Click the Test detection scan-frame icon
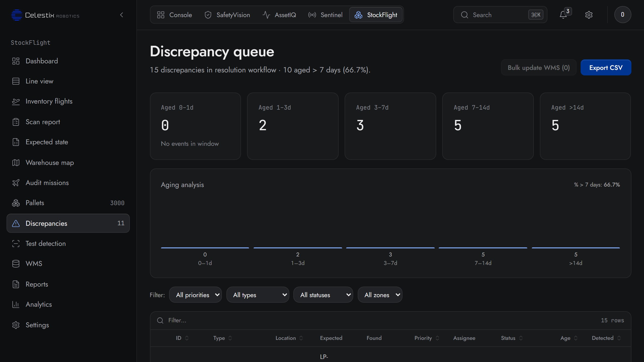The image size is (644, 362). coord(16,244)
